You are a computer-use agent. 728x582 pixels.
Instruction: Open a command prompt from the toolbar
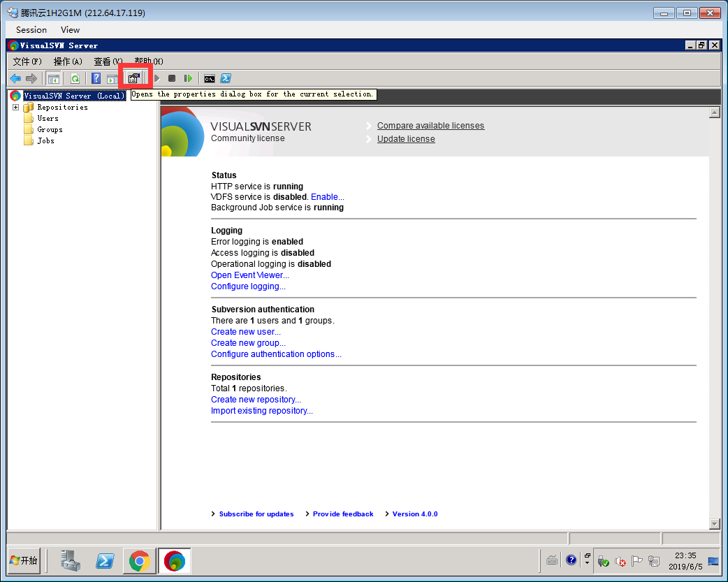pyautogui.click(x=210, y=78)
